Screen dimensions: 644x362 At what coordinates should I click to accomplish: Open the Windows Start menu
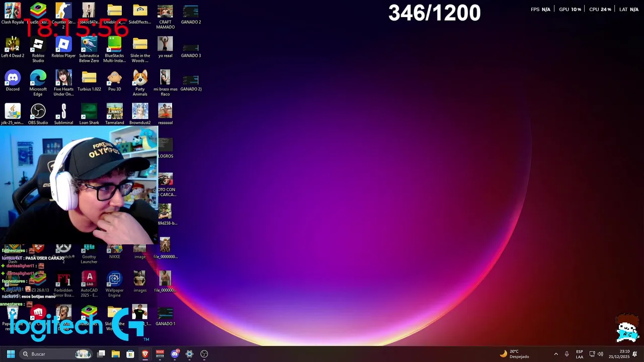11,354
